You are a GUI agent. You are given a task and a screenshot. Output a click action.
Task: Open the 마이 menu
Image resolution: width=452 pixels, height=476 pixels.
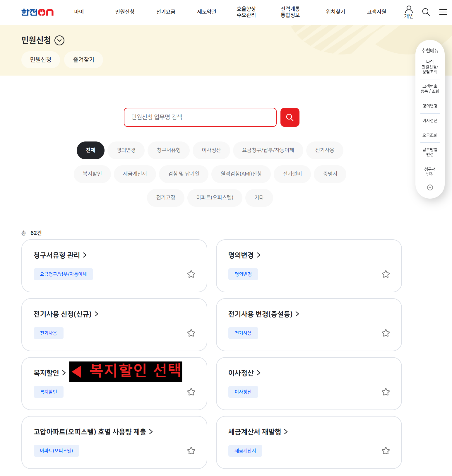click(79, 12)
